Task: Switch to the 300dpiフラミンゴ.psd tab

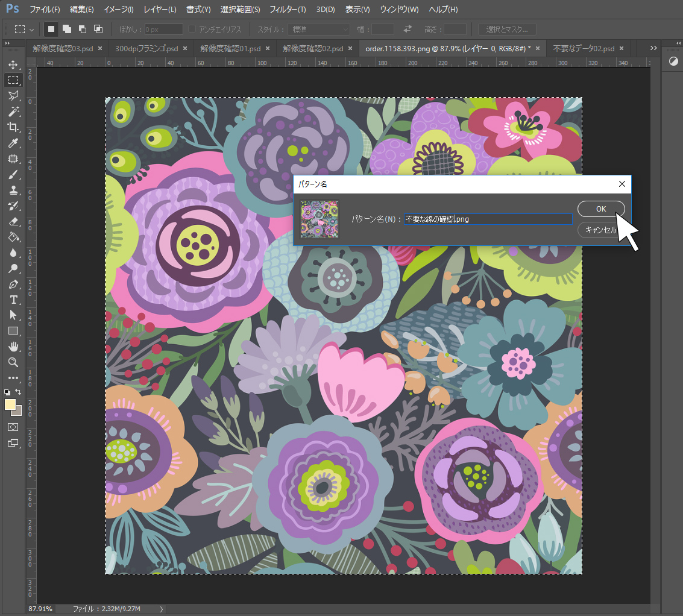Action: [146, 48]
